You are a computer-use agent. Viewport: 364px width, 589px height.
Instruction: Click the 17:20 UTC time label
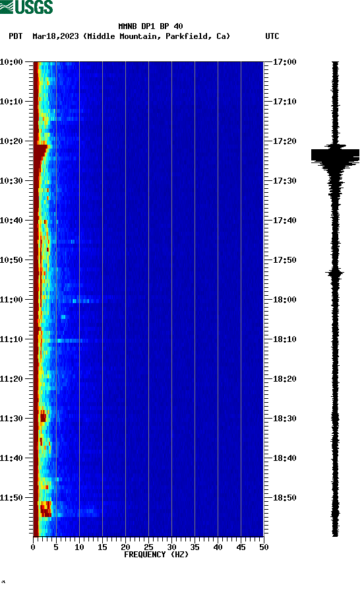pyautogui.click(x=284, y=141)
